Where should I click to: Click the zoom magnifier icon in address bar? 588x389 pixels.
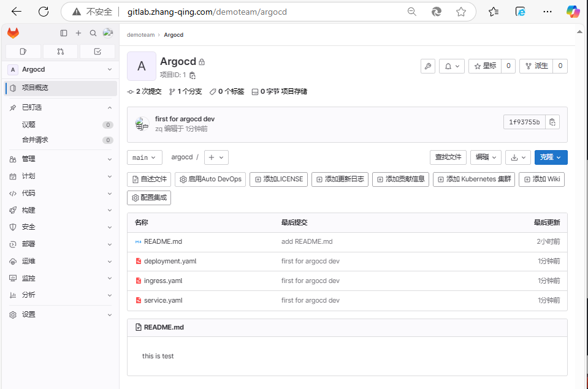pos(412,12)
